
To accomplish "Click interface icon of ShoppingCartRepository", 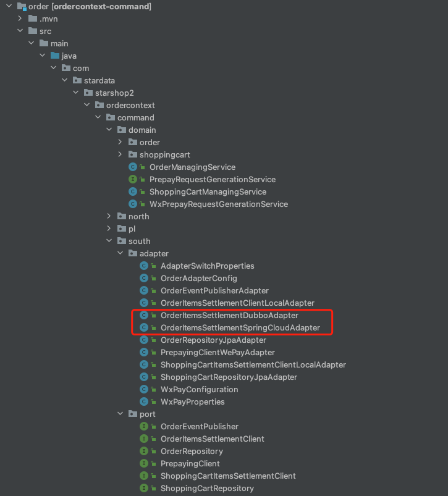I will (144, 488).
